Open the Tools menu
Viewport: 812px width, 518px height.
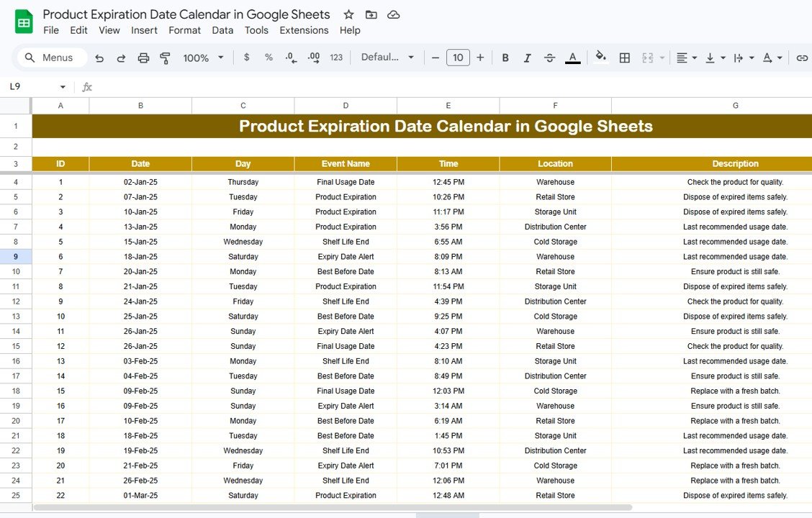click(x=256, y=30)
